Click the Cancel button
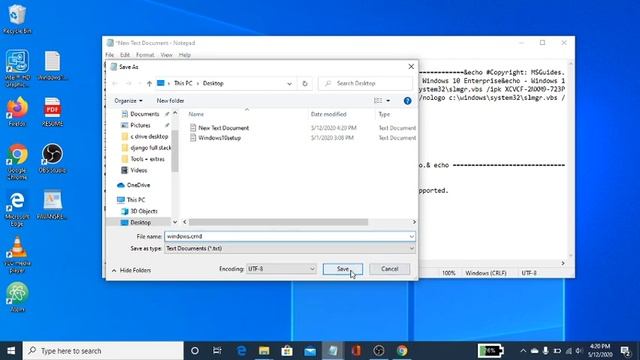This screenshot has width=640, height=360. tap(390, 269)
